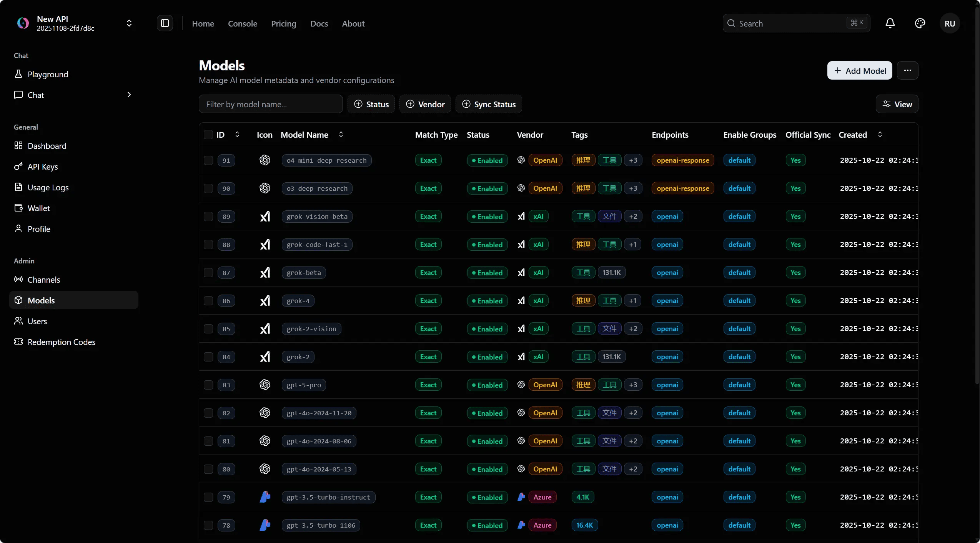Open the workspace switcher next to New API
This screenshot has height=543, width=980.
129,23
